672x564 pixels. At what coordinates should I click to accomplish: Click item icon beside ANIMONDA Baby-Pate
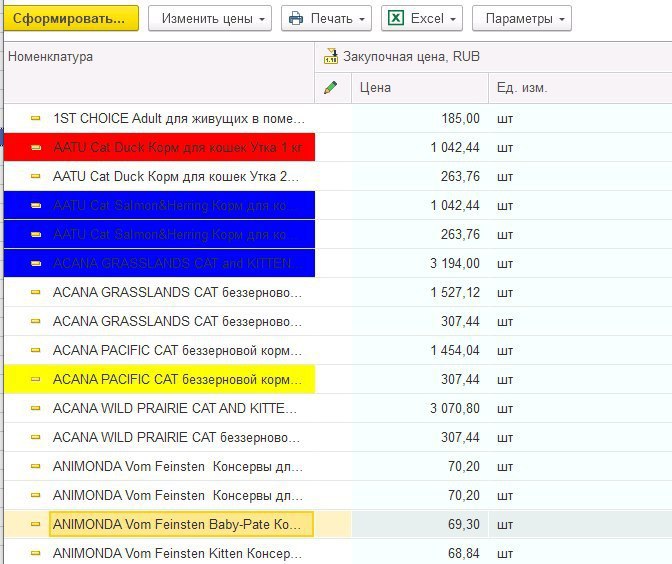point(36,524)
